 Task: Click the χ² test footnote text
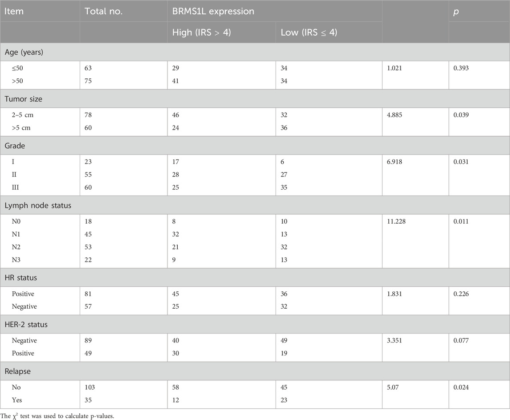[x=57, y=416]
